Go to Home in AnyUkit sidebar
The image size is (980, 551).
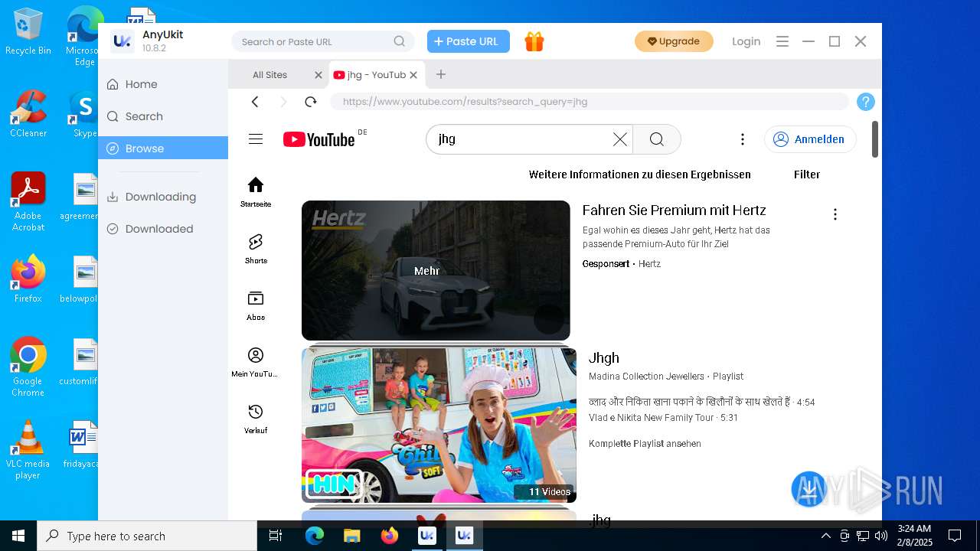163,84
